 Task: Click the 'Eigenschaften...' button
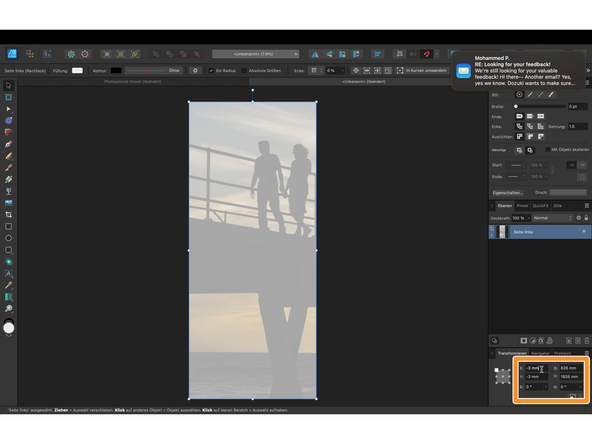click(508, 193)
